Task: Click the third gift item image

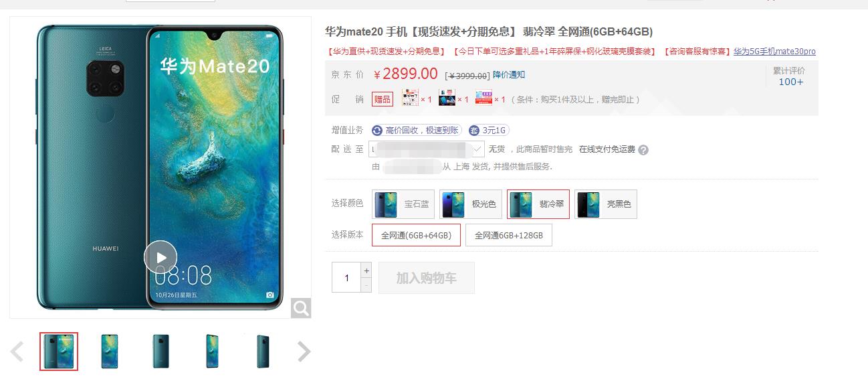Action: (483, 98)
